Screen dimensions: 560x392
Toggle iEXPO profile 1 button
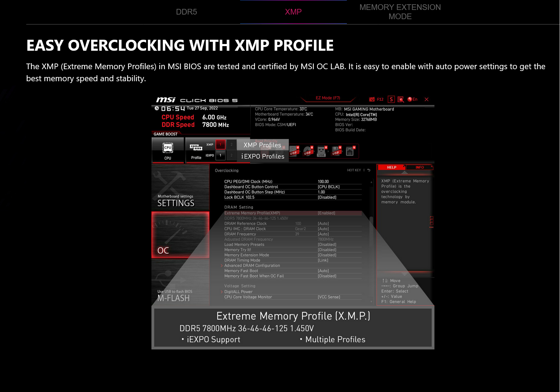pyautogui.click(x=220, y=155)
